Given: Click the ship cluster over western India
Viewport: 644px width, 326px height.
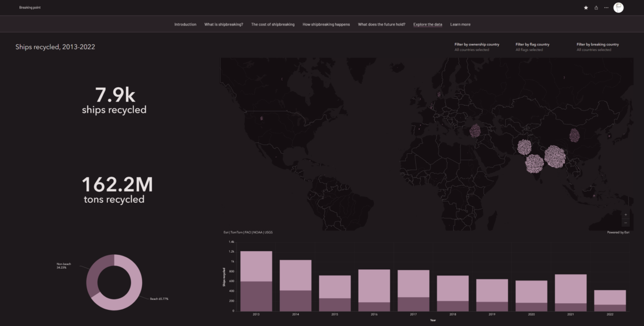Looking at the screenshot, I should pyautogui.click(x=534, y=164).
